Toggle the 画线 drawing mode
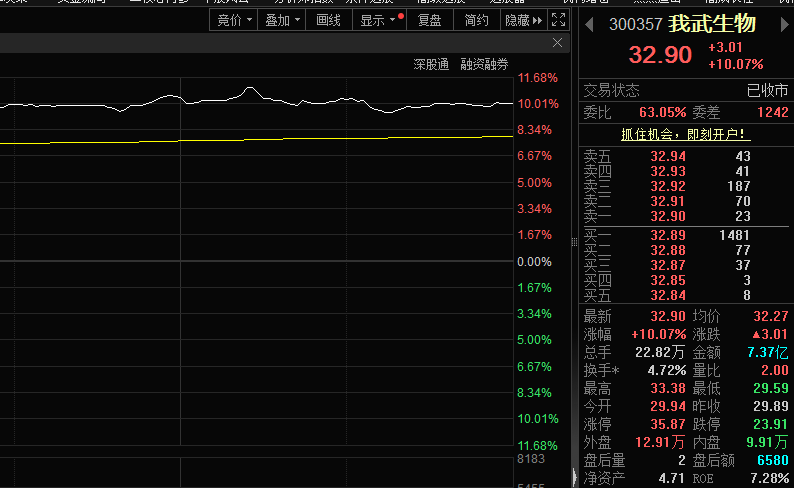 pyautogui.click(x=328, y=20)
